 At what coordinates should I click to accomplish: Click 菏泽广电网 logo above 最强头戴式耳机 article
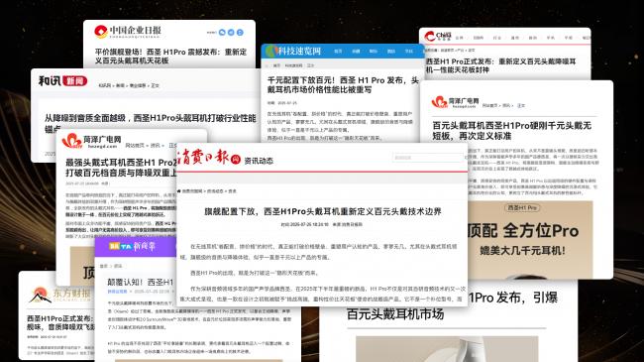pyautogui.click(x=91, y=140)
